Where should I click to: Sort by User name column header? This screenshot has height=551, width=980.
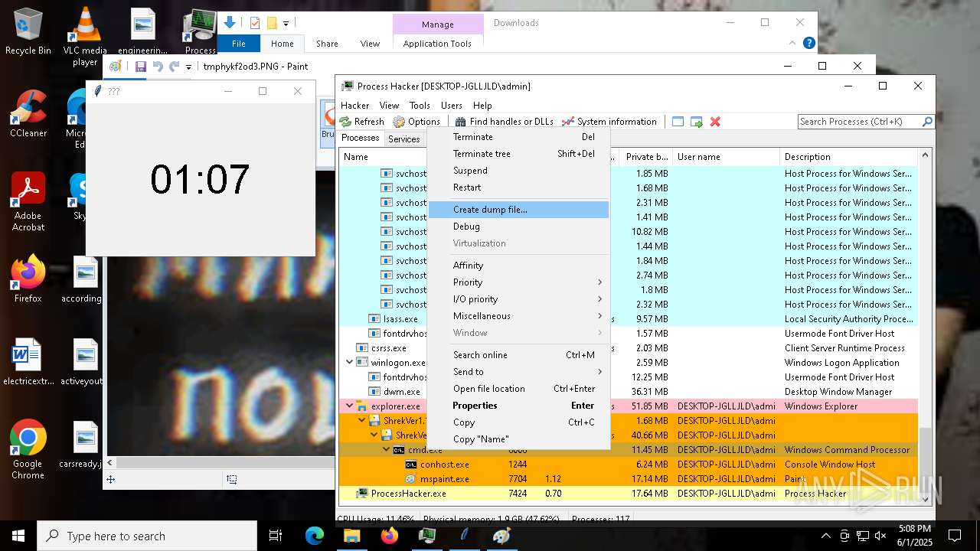click(x=726, y=157)
